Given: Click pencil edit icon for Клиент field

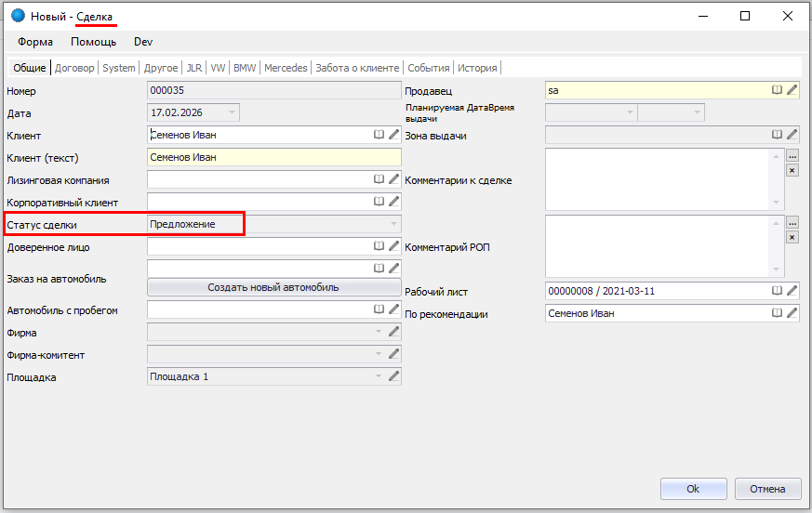Looking at the screenshot, I should coord(393,135).
